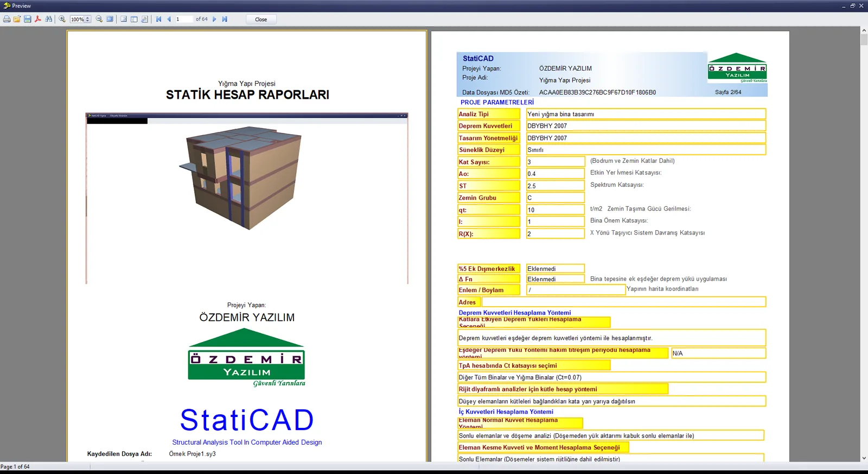Click the page number input field
This screenshot has width=868, height=474.
[x=184, y=19]
